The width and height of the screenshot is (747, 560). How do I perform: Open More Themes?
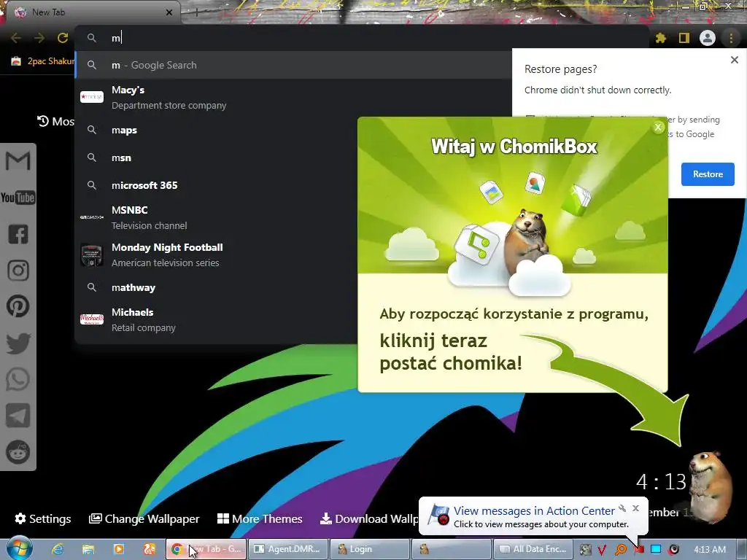click(260, 518)
